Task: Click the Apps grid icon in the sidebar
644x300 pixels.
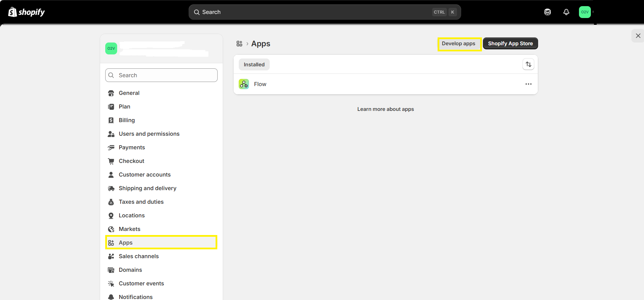Action: 111,243
